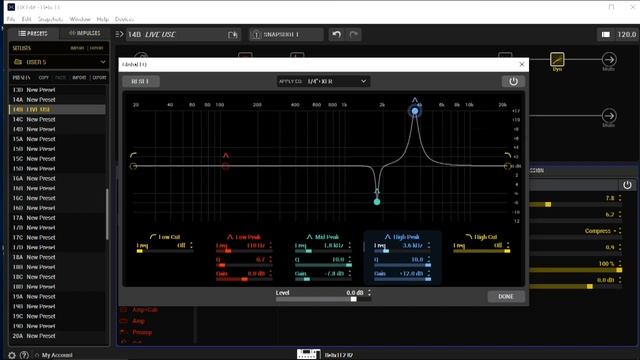Click the Amp+Cab category icon

124,310
